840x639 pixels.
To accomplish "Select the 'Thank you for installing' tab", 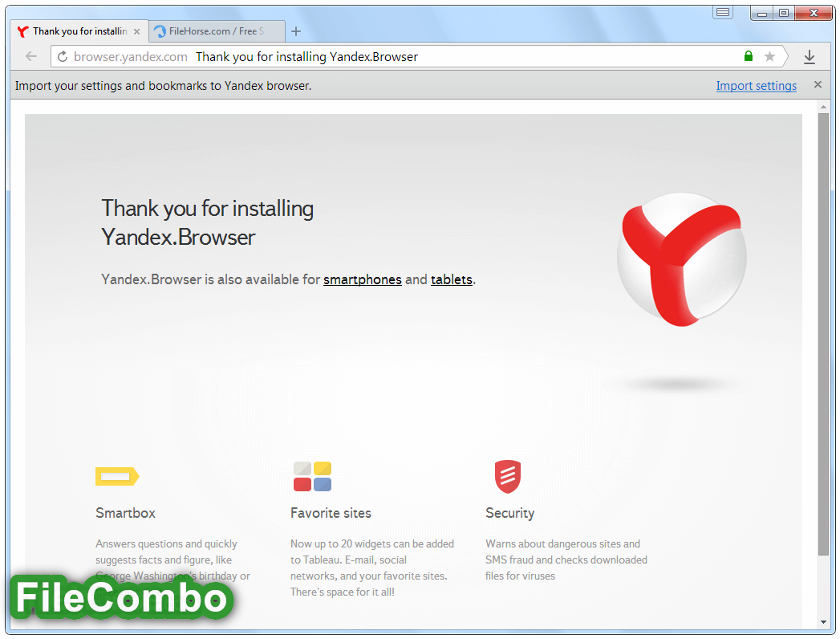I will tap(79, 31).
